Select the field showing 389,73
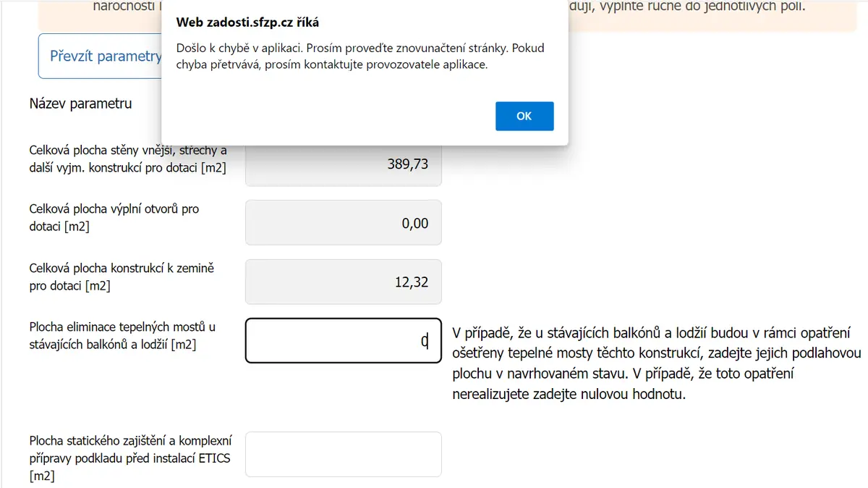The image size is (868, 488). tap(344, 164)
